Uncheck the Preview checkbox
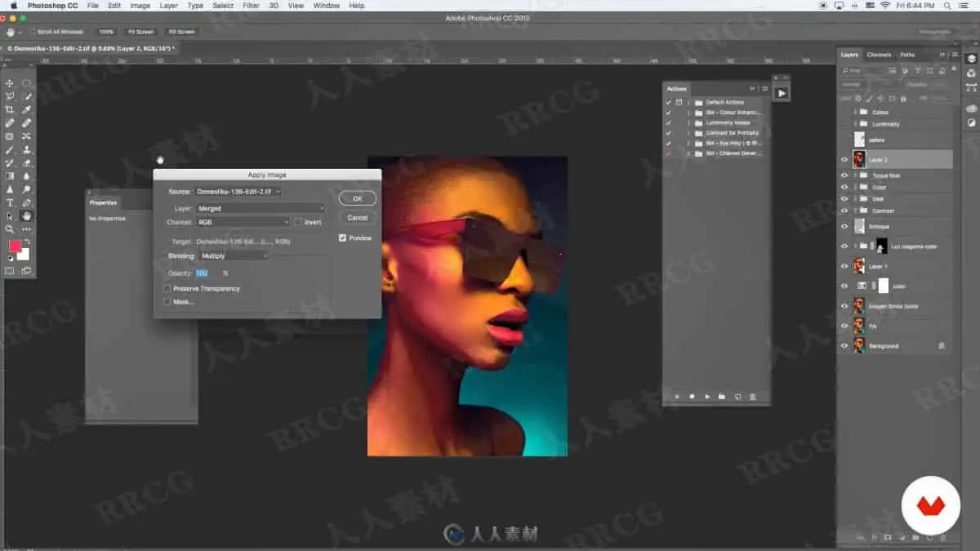This screenshot has width=980, height=551. (x=343, y=238)
